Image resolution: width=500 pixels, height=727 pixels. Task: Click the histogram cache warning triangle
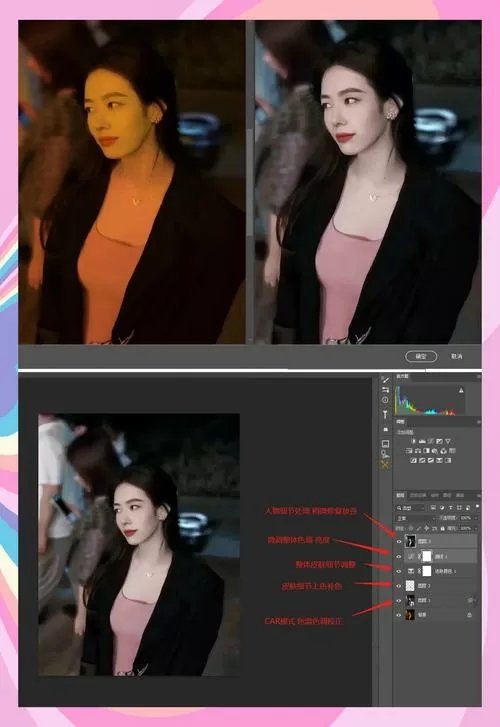(461, 390)
